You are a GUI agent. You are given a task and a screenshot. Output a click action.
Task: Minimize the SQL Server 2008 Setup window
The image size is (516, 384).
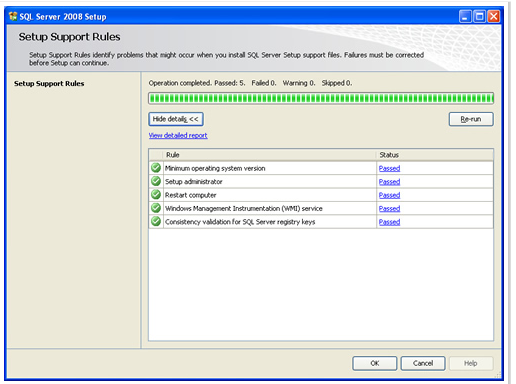[465, 16]
